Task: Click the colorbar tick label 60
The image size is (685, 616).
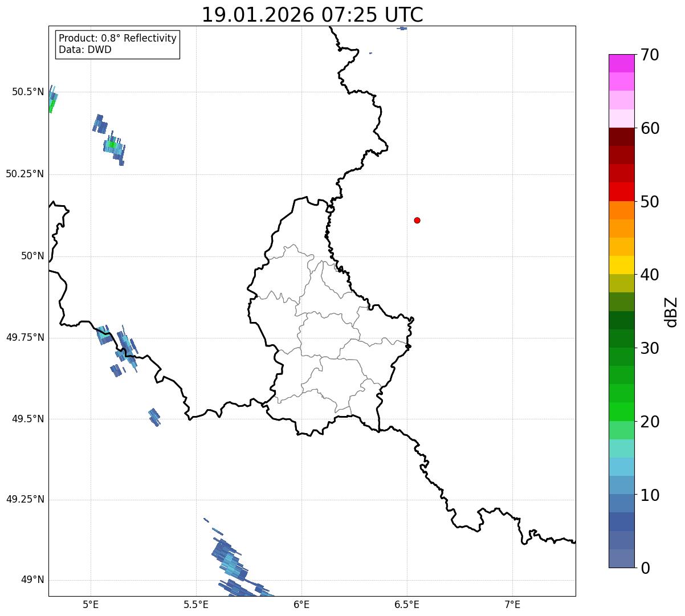Action: 650,128
